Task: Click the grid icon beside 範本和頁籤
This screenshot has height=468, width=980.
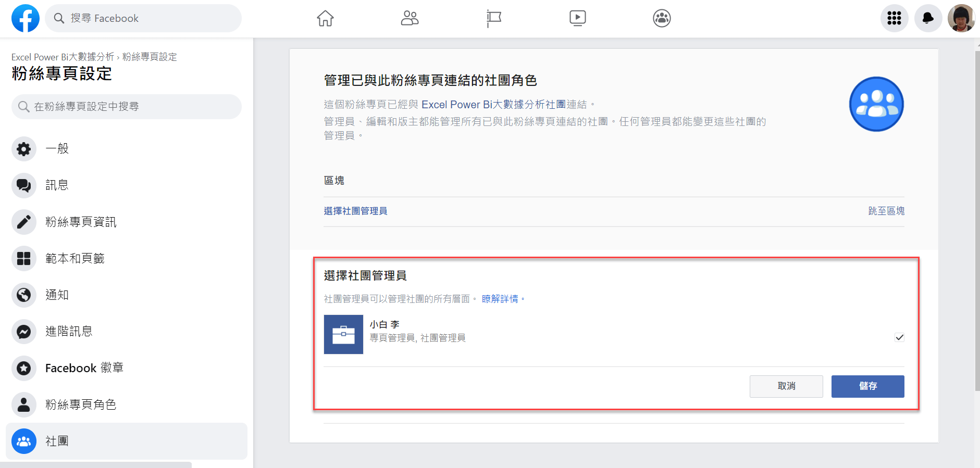Action: pos(24,259)
